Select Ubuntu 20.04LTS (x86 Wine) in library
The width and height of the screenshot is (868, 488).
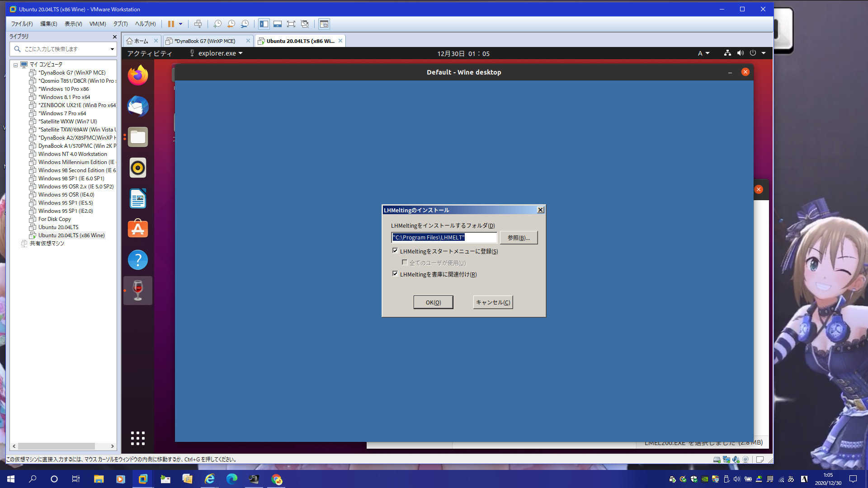(x=71, y=235)
